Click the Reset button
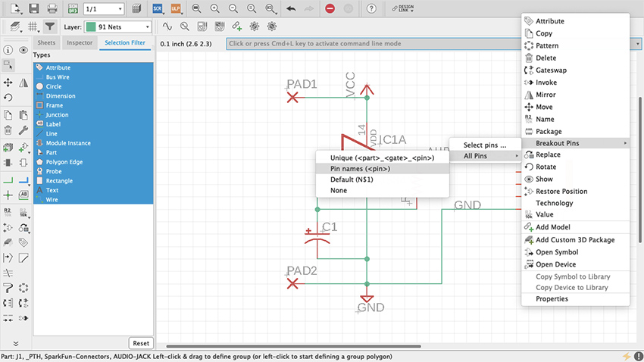 (141, 343)
